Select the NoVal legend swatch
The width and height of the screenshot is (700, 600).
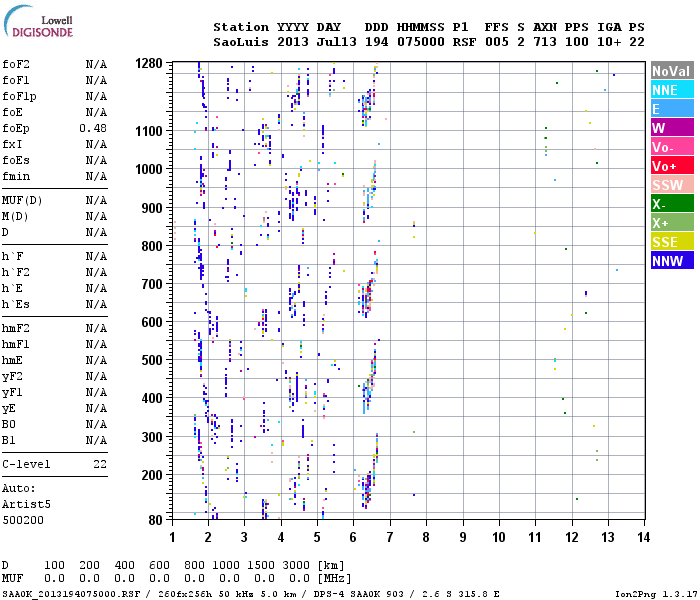[672, 71]
